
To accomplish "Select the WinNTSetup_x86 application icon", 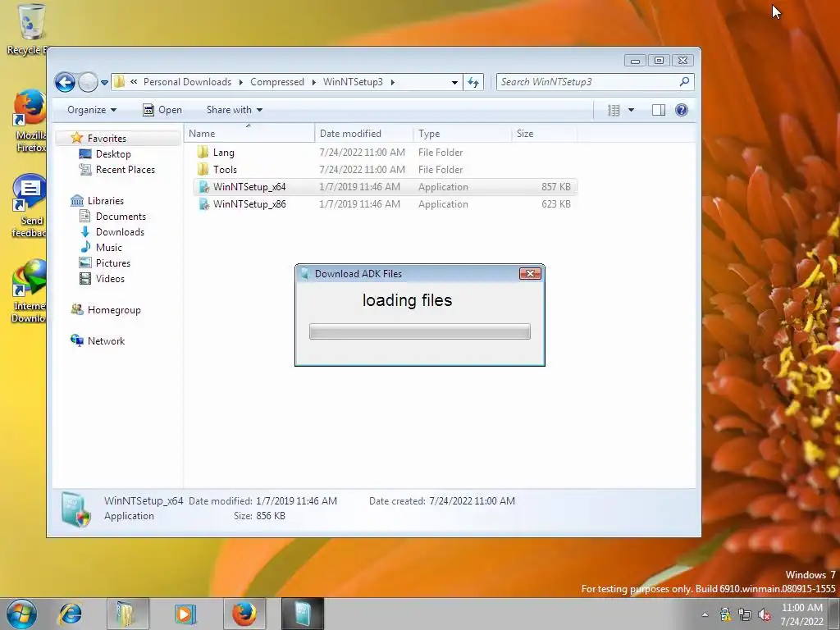I will point(203,203).
